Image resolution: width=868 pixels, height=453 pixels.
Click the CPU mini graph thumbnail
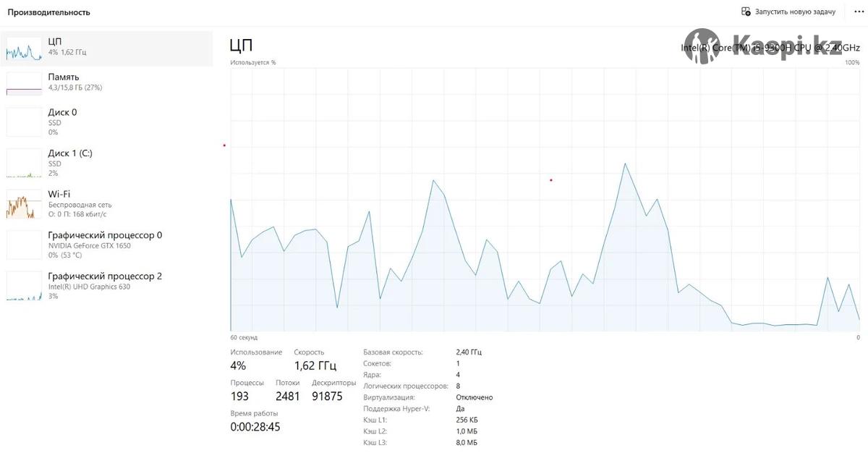[24, 48]
